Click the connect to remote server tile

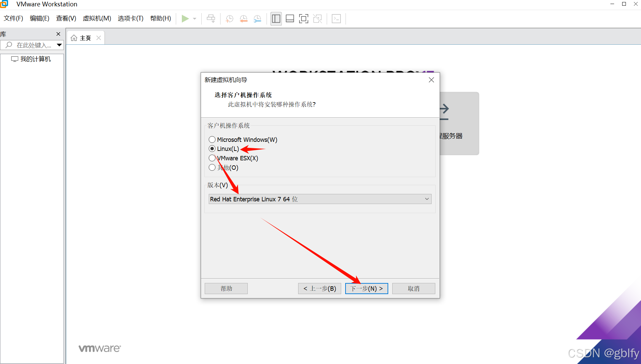459,123
